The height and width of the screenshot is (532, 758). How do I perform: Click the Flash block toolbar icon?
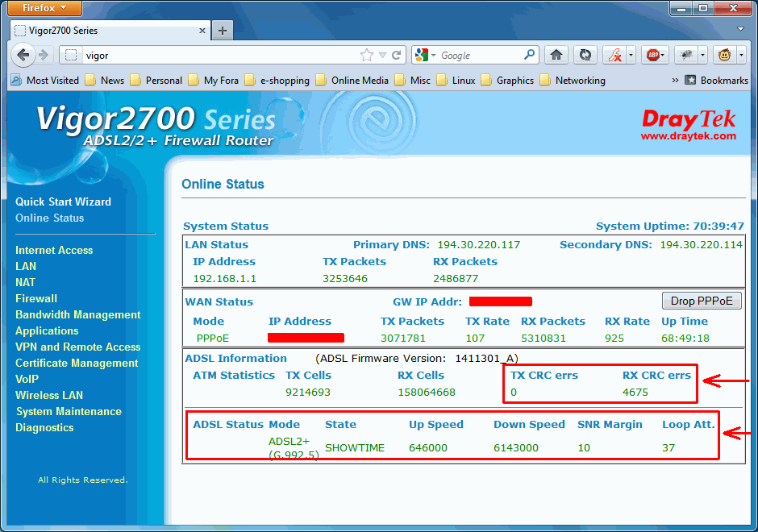pos(614,55)
